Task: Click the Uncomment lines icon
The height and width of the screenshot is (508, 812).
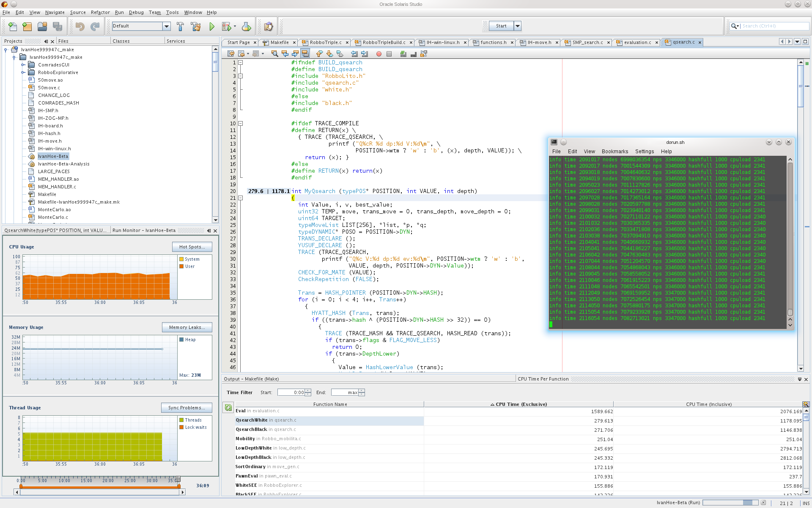Action: [414, 54]
